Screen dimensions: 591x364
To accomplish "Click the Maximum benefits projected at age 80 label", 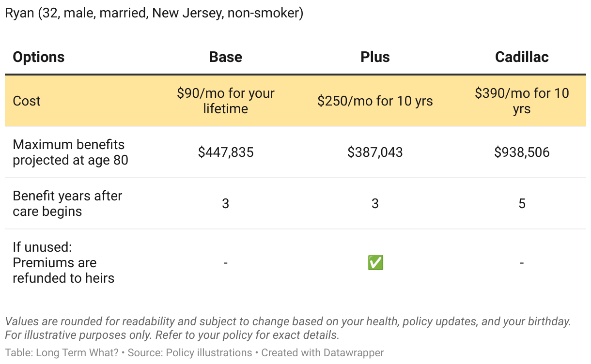I will pos(70,152).
